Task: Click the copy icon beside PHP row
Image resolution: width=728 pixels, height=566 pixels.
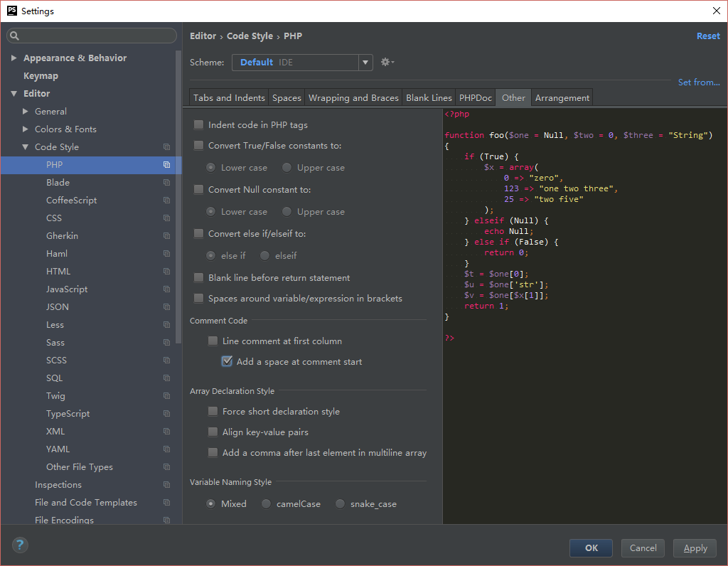Action: 166,165
